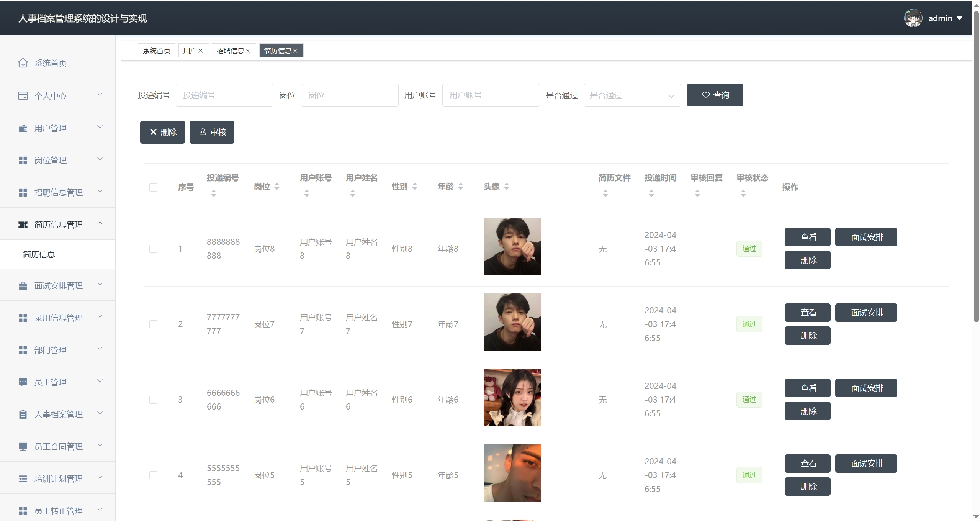
Task: Check the row with 投递编号 7777777777
Action: pyautogui.click(x=153, y=324)
